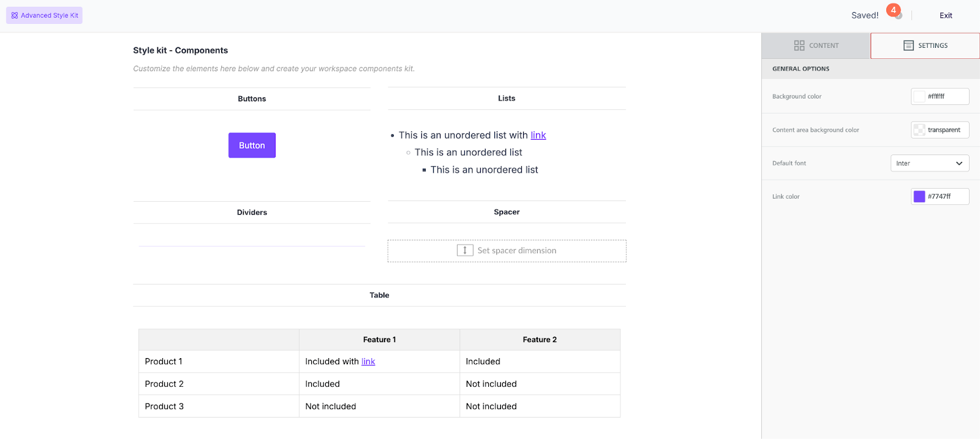Switch to the Content tab
This screenshot has width=980, height=439.
(816, 45)
